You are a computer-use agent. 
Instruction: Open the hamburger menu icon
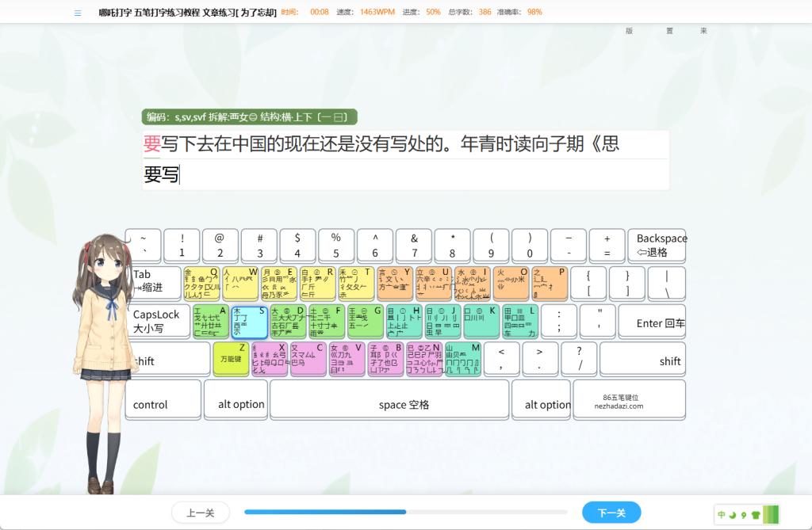(x=78, y=13)
